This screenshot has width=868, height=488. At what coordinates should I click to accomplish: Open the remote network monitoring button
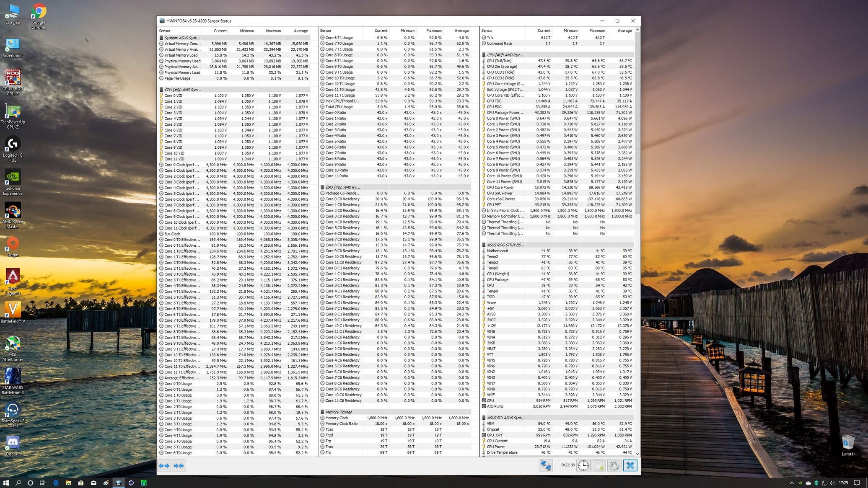pyautogui.click(x=545, y=465)
